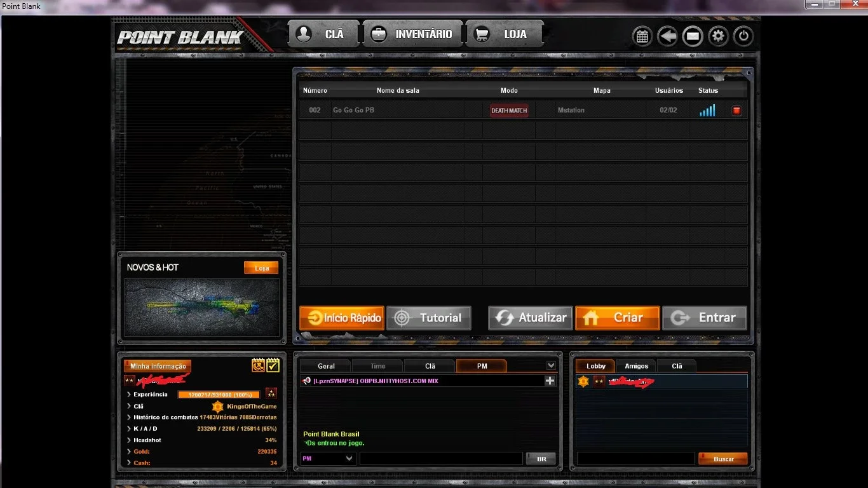Viewport: 868px width, 488px height.
Task: Switch to the Geral chat tab
Action: tap(326, 366)
